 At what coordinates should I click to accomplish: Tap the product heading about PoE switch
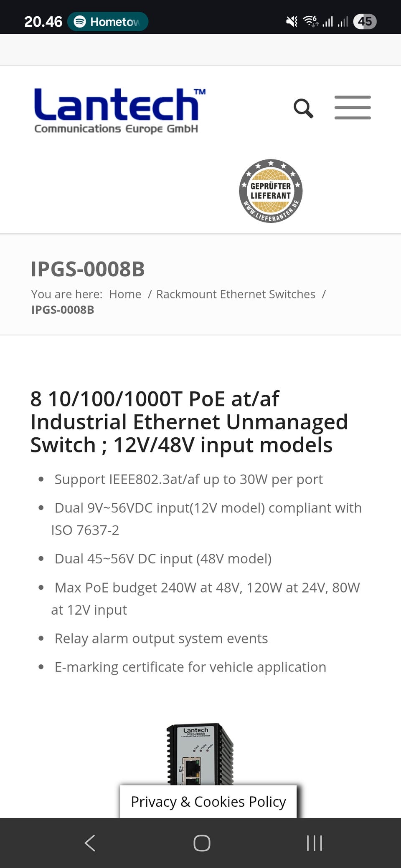coord(189,421)
